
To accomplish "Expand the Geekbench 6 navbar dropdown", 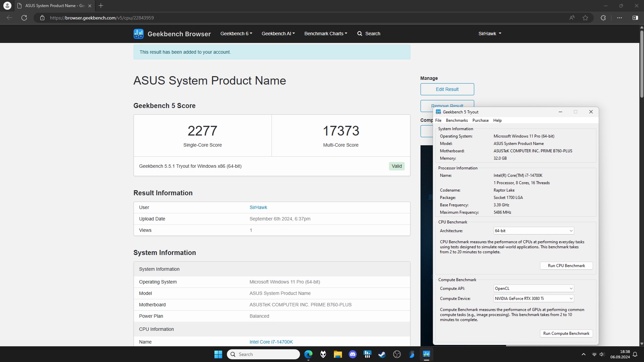I will [236, 34].
